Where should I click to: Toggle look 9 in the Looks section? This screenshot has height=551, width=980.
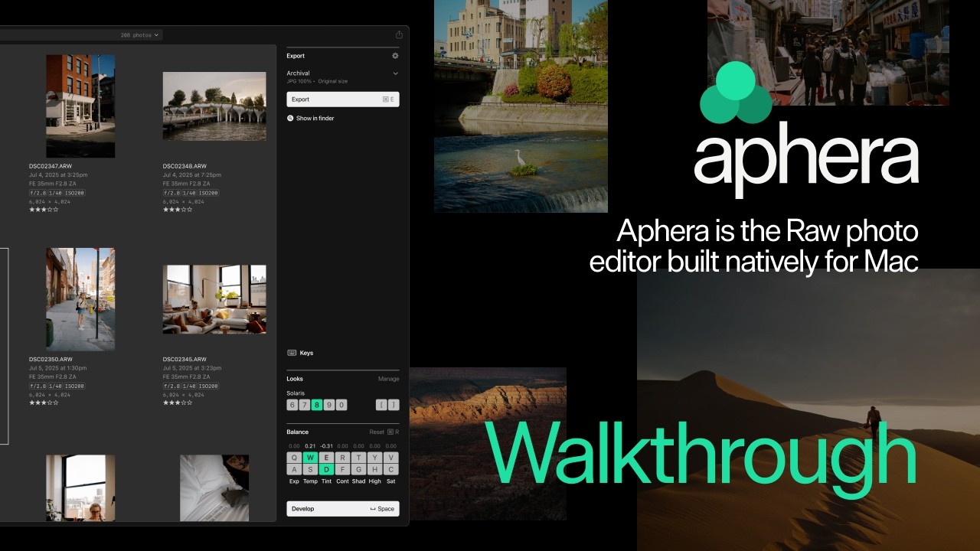tap(329, 405)
